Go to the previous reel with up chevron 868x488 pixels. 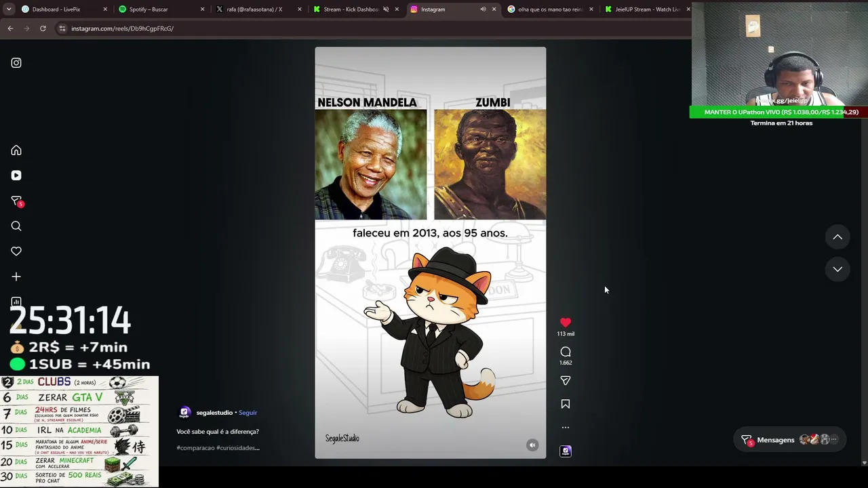tap(837, 237)
